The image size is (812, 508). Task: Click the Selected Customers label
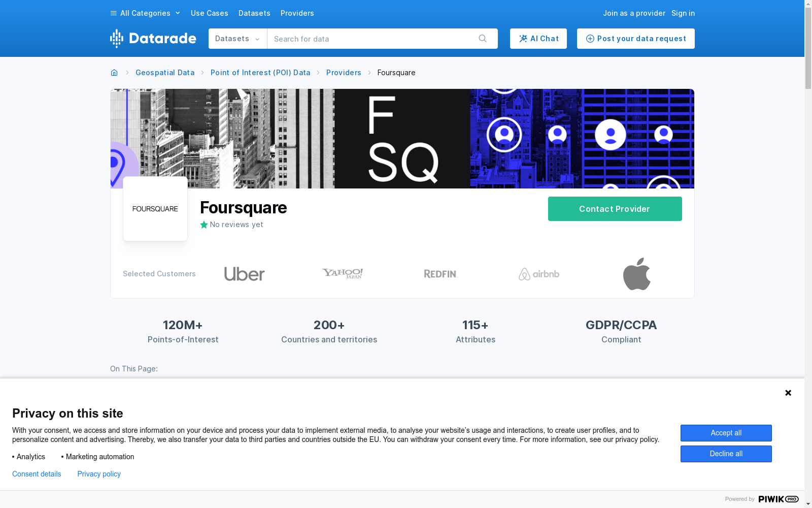159,274
